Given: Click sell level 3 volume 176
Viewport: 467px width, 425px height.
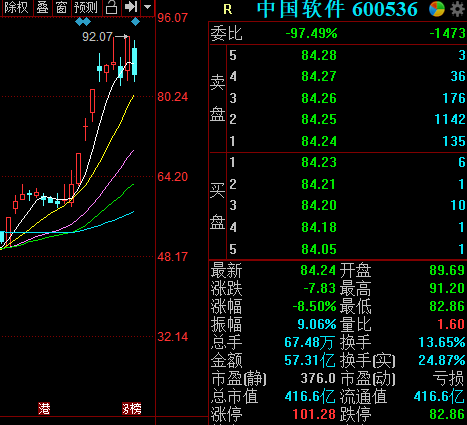Looking at the screenshot, I should [454, 98].
